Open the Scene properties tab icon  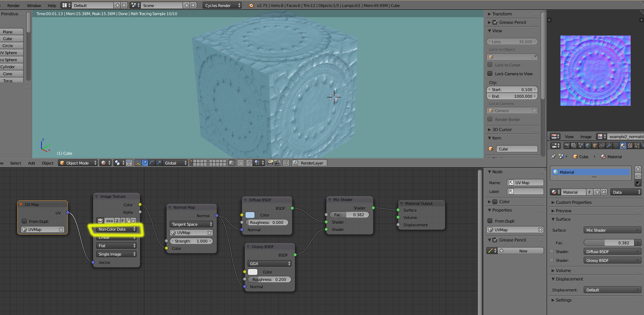(x=581, y=146)
